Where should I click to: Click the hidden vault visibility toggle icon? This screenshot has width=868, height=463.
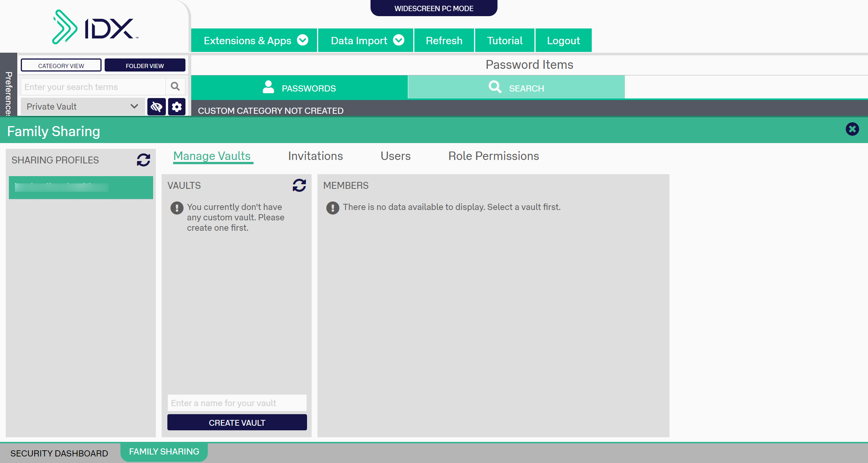pos(156,106)
